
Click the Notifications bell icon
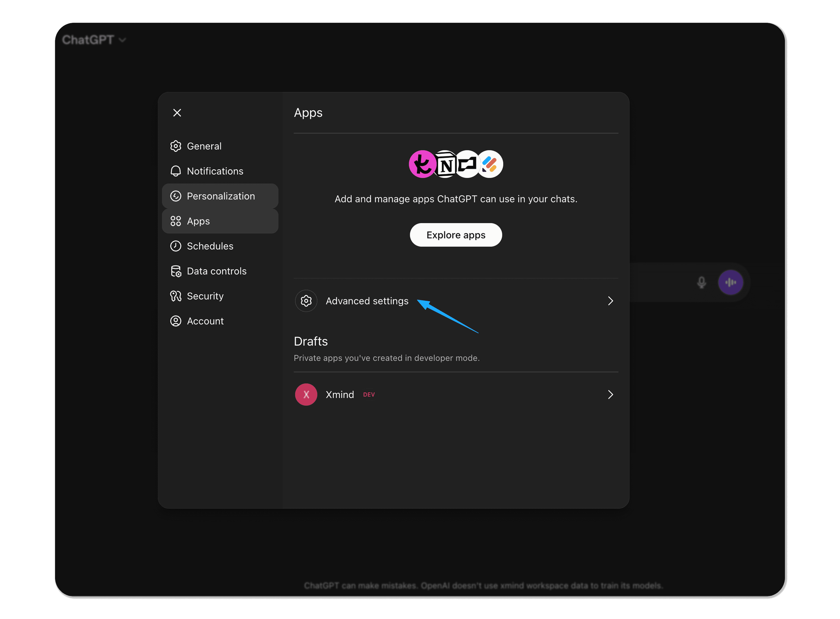pyautogui.click(x=176, y=171)
